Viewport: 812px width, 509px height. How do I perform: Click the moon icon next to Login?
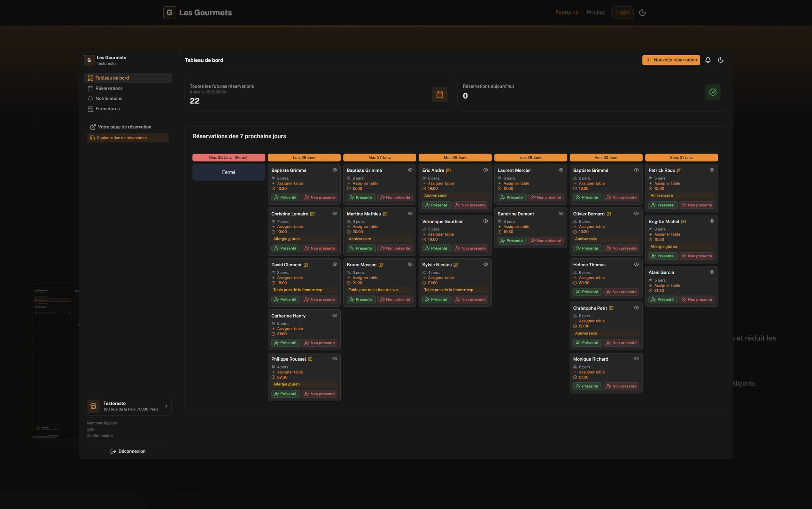(642, 12)
